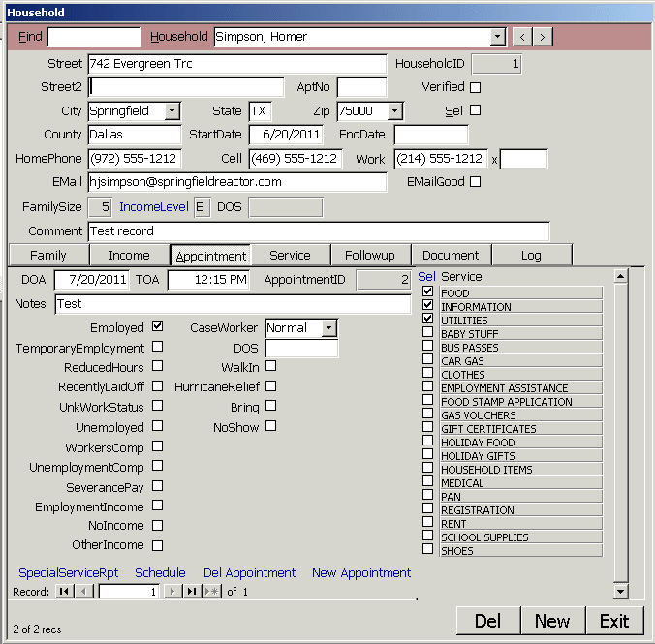This screenshot has height=644, width=655.
Task: Go to previous appointment record
Action: 84,591
